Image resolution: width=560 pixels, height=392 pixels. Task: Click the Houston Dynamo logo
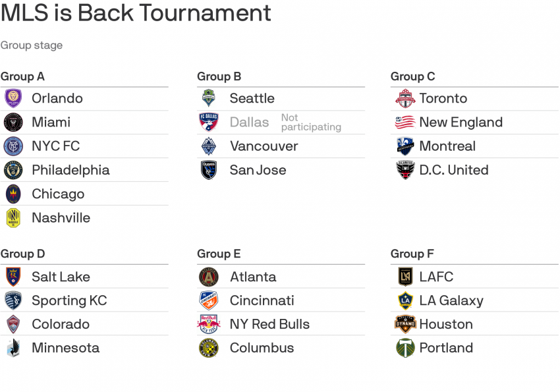[x=405, y=324]
